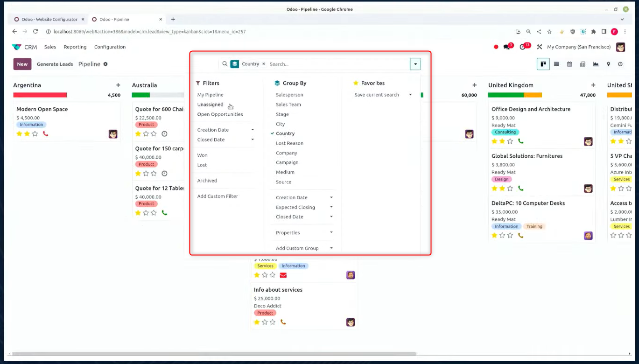
Task: Open the Configuration menu
Action: pyautogui.click(x=110, y=47)
